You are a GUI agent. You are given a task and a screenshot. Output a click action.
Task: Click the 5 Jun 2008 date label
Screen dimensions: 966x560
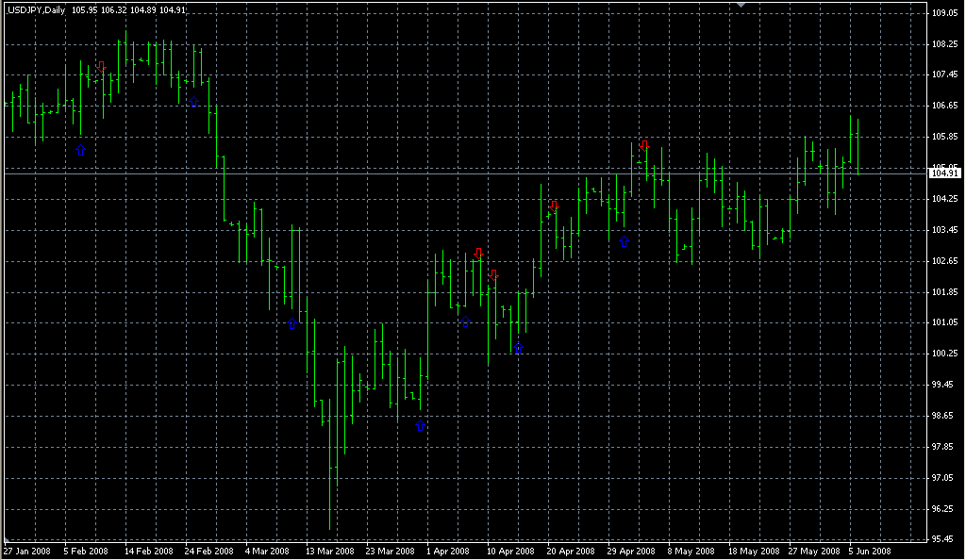[868, 551]
